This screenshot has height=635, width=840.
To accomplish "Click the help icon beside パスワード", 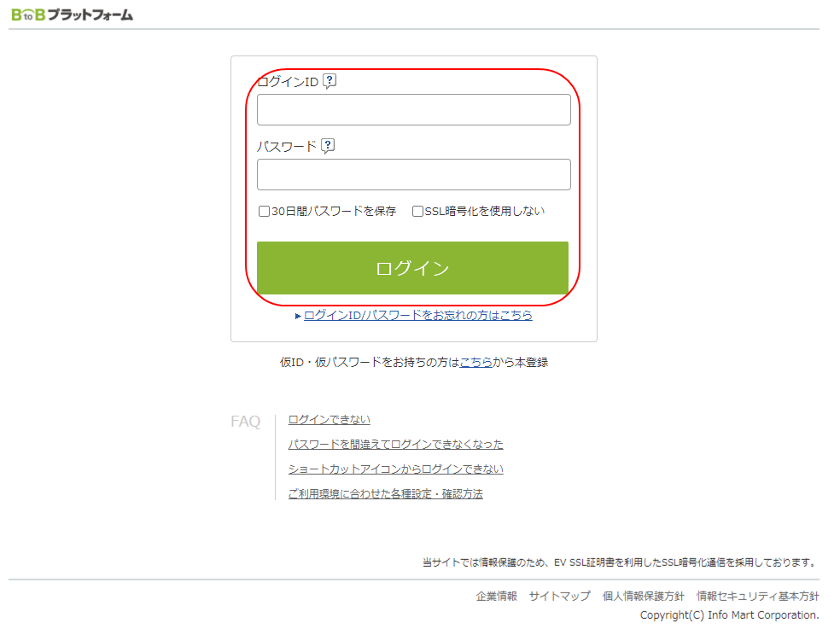I will [328, 146].
